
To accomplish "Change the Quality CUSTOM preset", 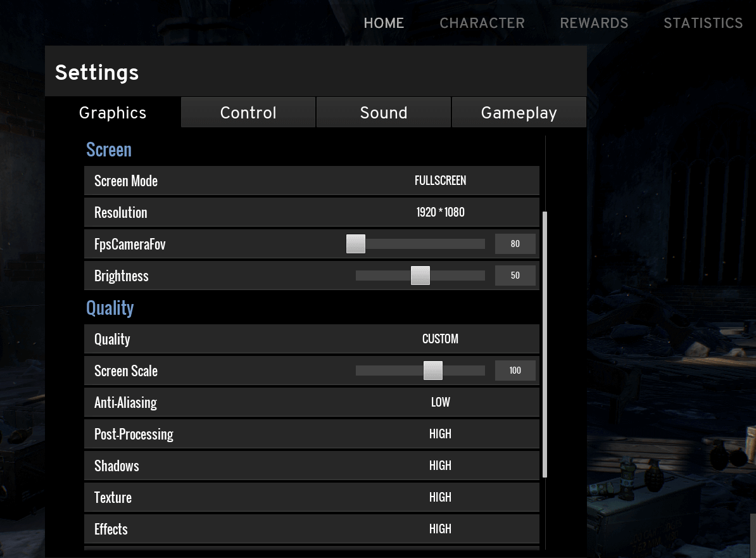I will 440,339.
